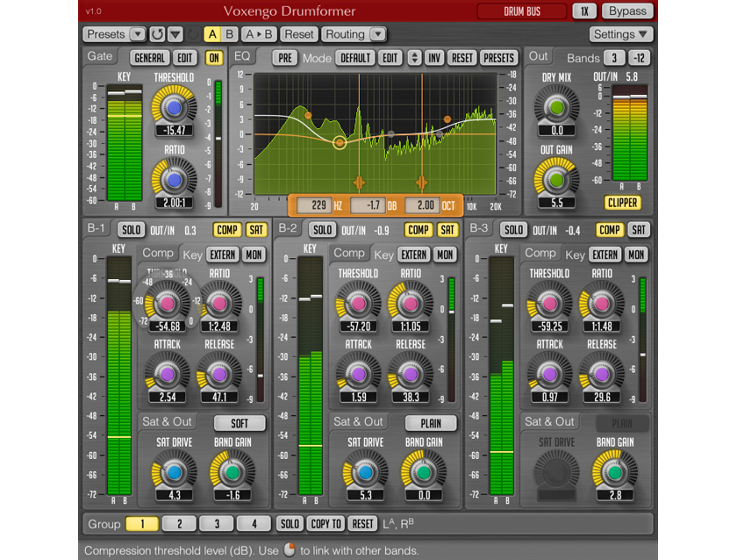Click the Reset button in top toolbar
Viewport: 737px width, 560px height.
(299, 34)
